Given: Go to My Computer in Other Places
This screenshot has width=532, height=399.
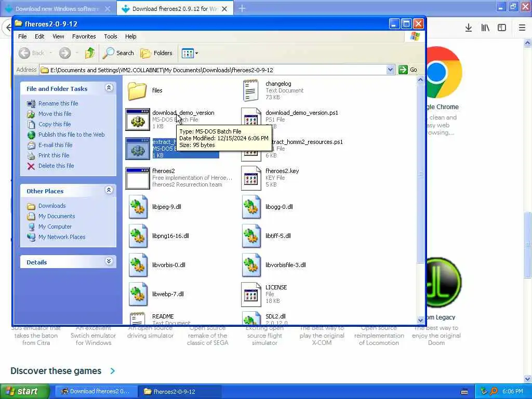Looking at the screenshot, I should click(55, 227).
